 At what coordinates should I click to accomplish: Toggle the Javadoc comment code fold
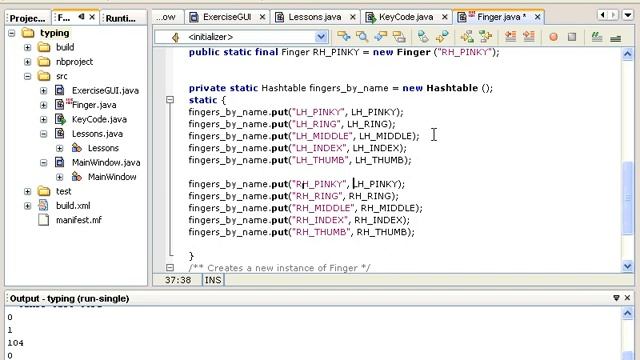[170, 268]
